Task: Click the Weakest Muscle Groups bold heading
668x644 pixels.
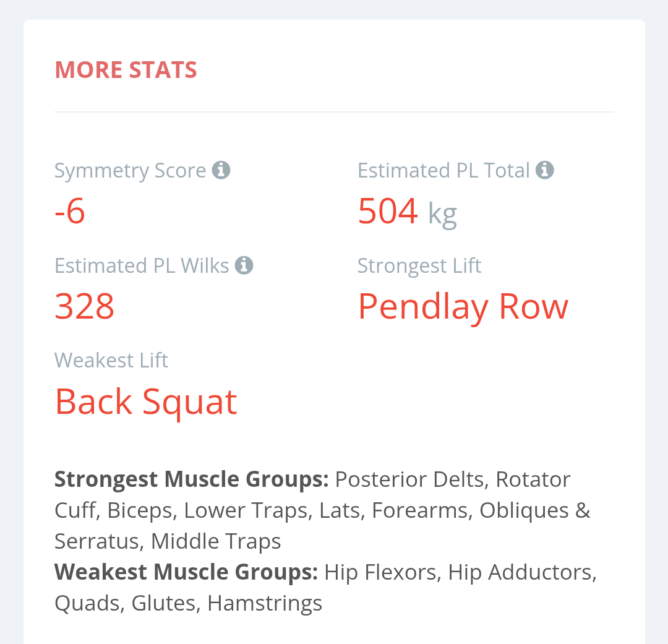Action: pos(186,572)
